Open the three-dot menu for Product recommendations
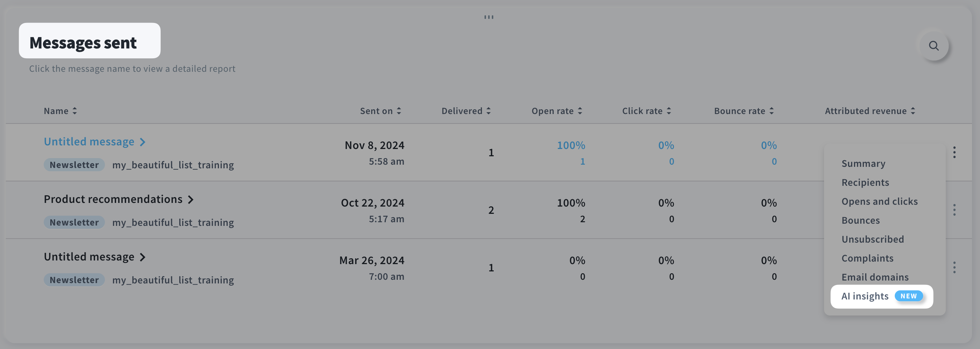This screenshot has height=349, width=980. [955, 210]
